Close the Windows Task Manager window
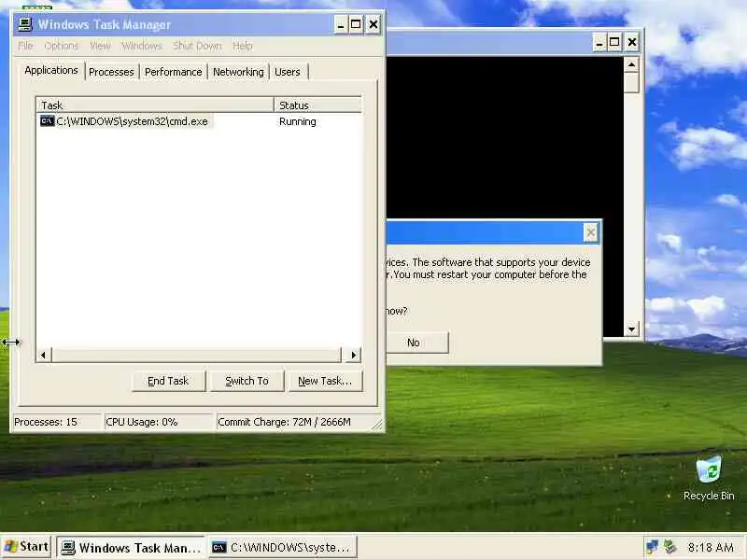Image resolution: width=747 pixels, height=560 pixels. 373,24
